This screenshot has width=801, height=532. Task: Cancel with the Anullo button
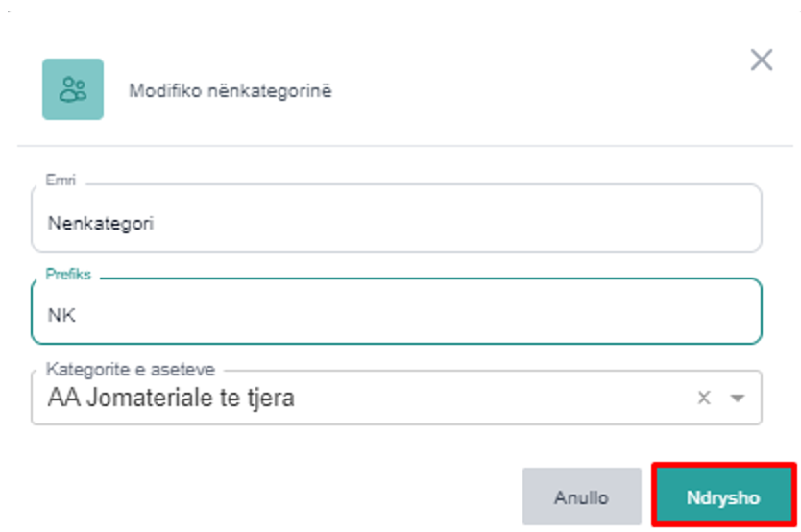pos(581,497)
